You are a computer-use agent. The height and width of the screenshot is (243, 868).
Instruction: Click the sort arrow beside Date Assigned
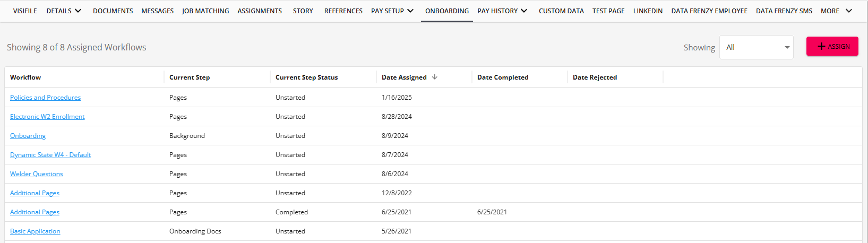435,77
